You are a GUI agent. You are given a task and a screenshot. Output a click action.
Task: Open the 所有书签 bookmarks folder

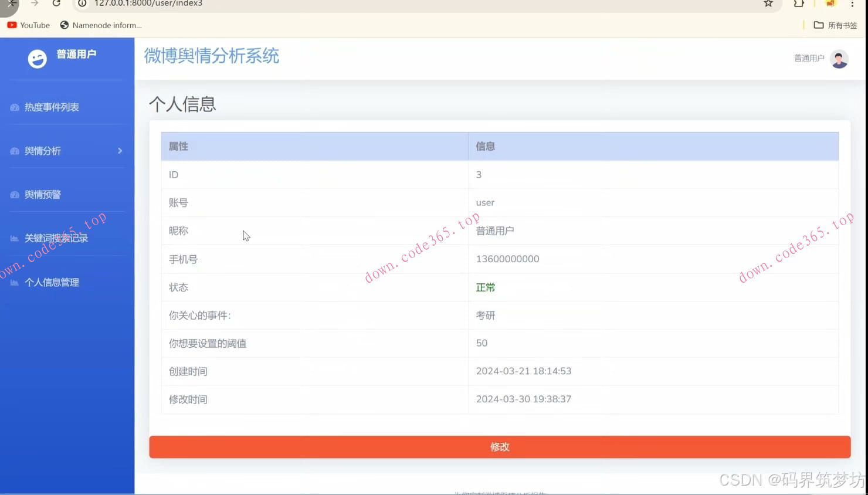point(835,25)
